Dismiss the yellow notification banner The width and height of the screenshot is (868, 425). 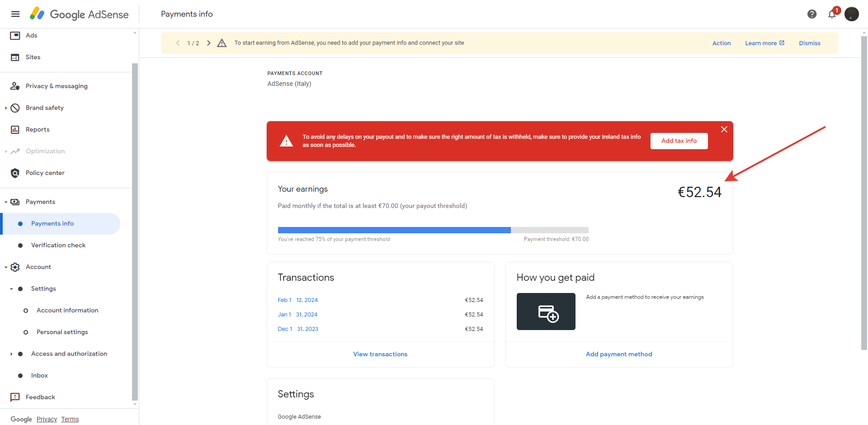(810, 43)
